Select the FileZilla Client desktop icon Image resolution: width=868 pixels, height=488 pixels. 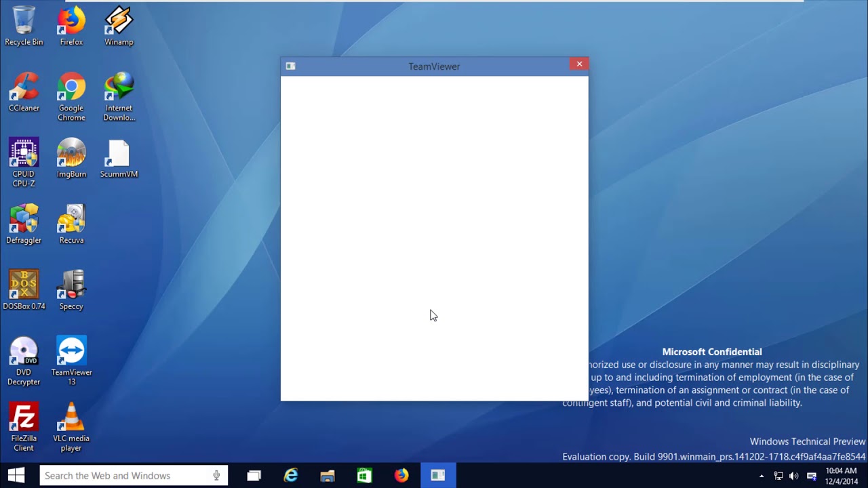coord(24,427)
